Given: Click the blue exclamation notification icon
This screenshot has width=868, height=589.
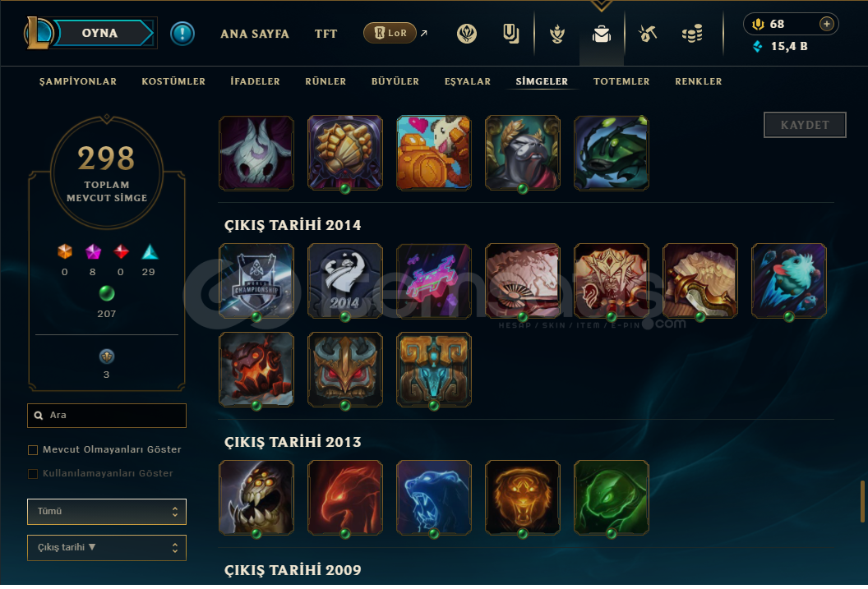Looking at the screenshot, I should [182, 34].
